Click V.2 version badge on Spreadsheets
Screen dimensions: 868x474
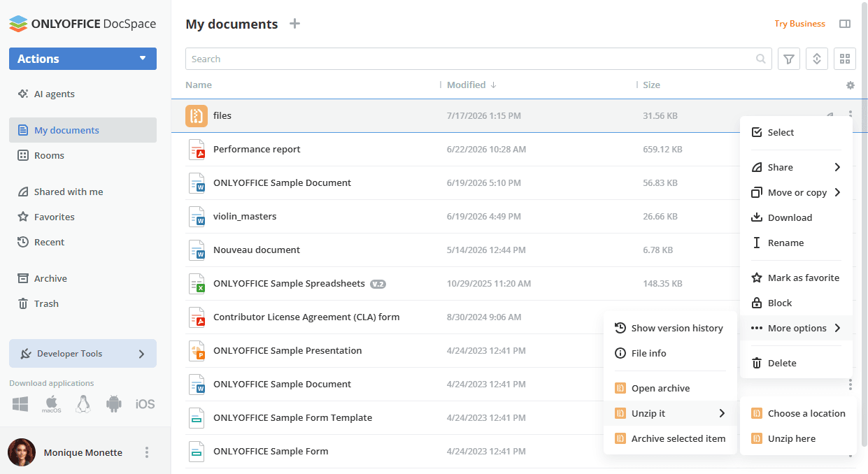378,284
